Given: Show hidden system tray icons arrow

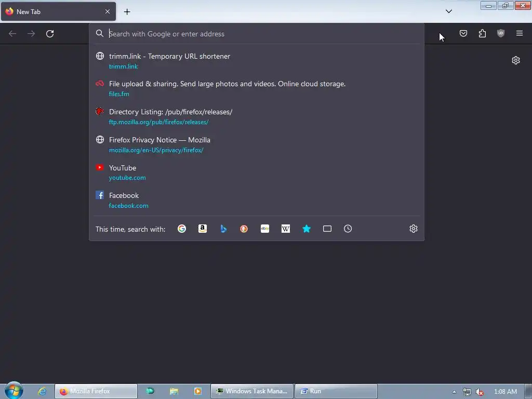Looking at the screenshot, I should pyautogui.click(x=454, y=392).
